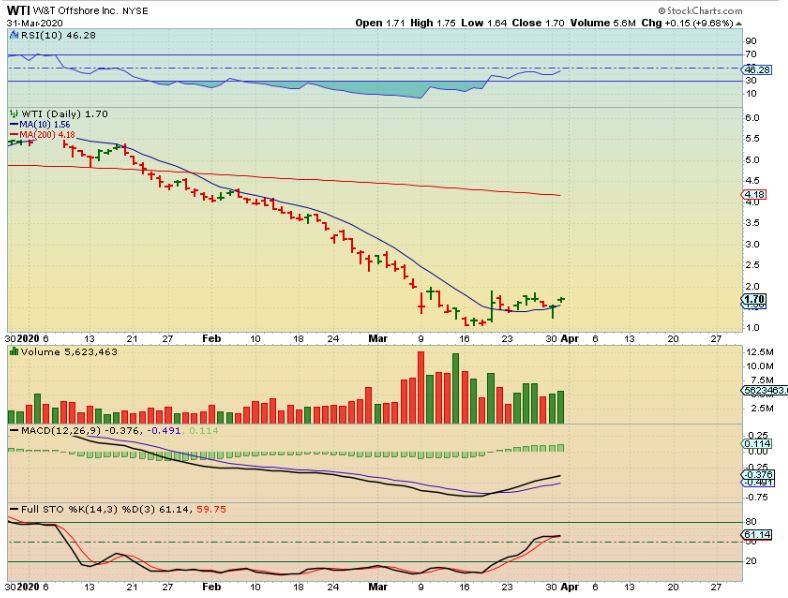Image resolution: width=788 pixels, height=598 pixels.
Task: Click the Volume 5,623,463 panel label
Action: point(69,352)
